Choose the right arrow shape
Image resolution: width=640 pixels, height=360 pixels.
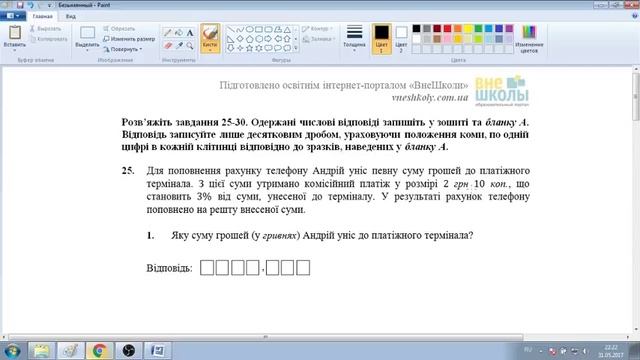[x=268, y=39]
